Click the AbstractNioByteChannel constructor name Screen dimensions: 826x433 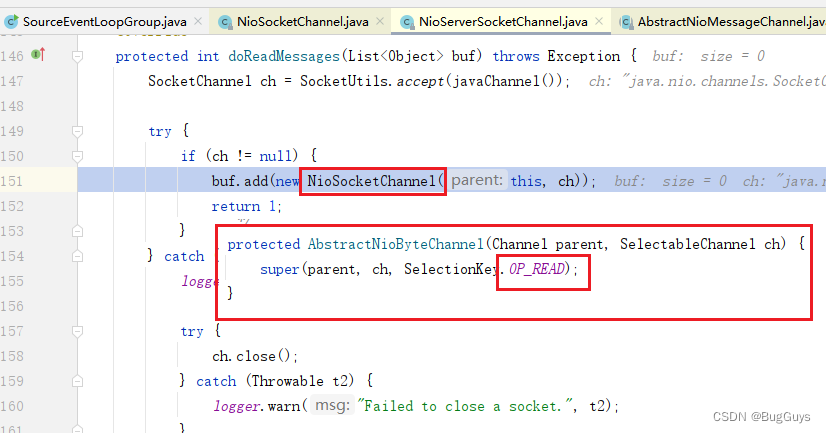pos(396,244)
